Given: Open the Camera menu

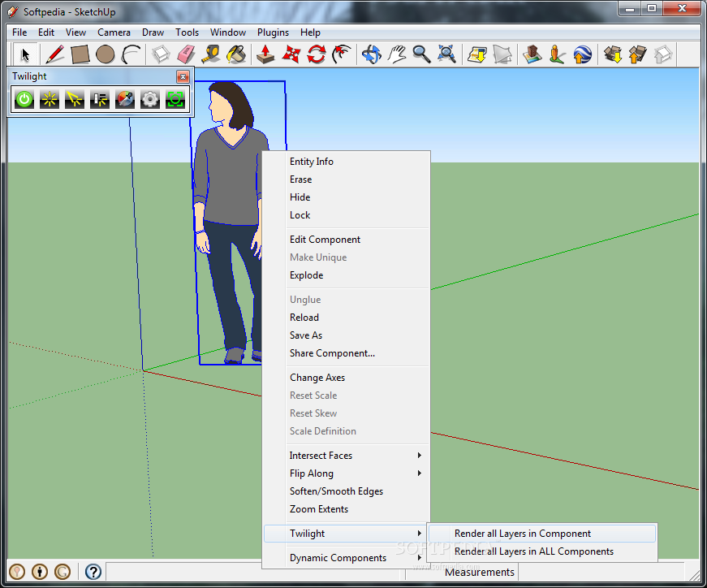Looking at the screenshot, I should pyautogui.click(x=114, y=32).
